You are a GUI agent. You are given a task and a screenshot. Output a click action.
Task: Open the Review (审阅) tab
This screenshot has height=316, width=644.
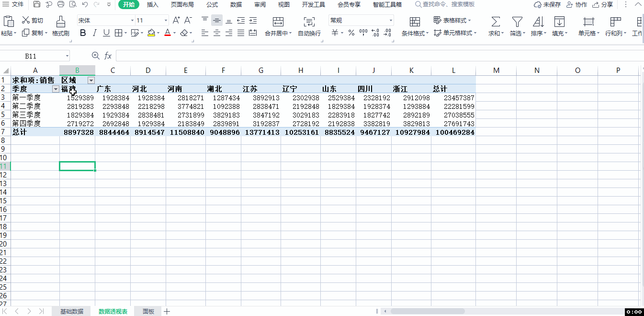pyautogui.click(x=260, y=4)
